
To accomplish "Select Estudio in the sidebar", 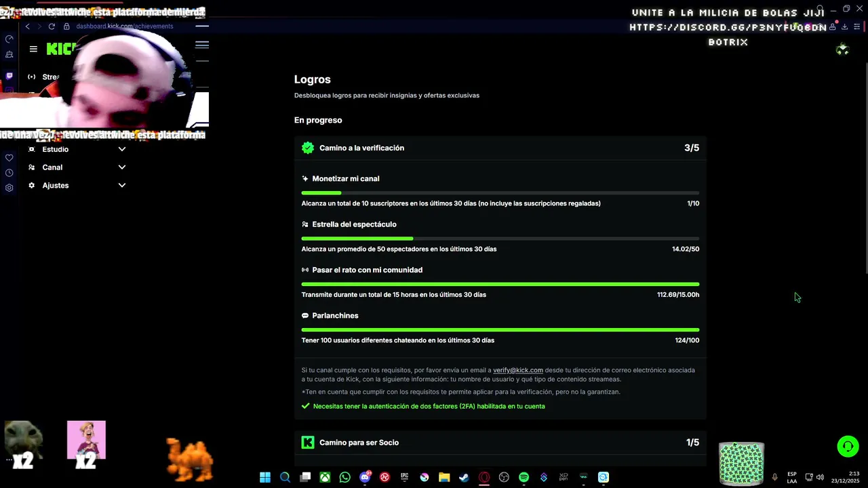I will (x=55, y=149).
